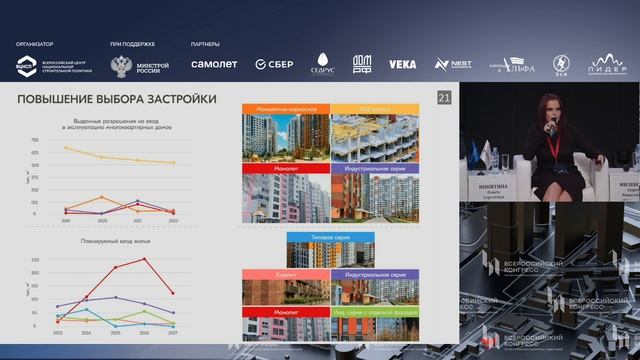The width and height of the screenshot is (640, 360).
Task: Click the lower red Монолит label
Action: point(286,312)
